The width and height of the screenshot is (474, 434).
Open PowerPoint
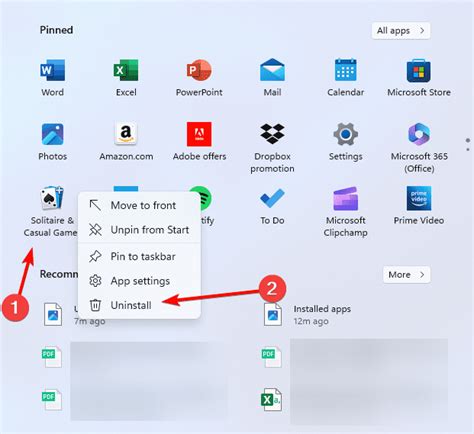tap(199, 77)
